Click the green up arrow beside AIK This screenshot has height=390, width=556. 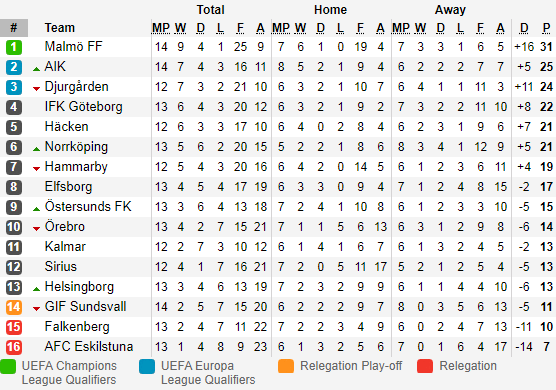[x=36, y=69]
